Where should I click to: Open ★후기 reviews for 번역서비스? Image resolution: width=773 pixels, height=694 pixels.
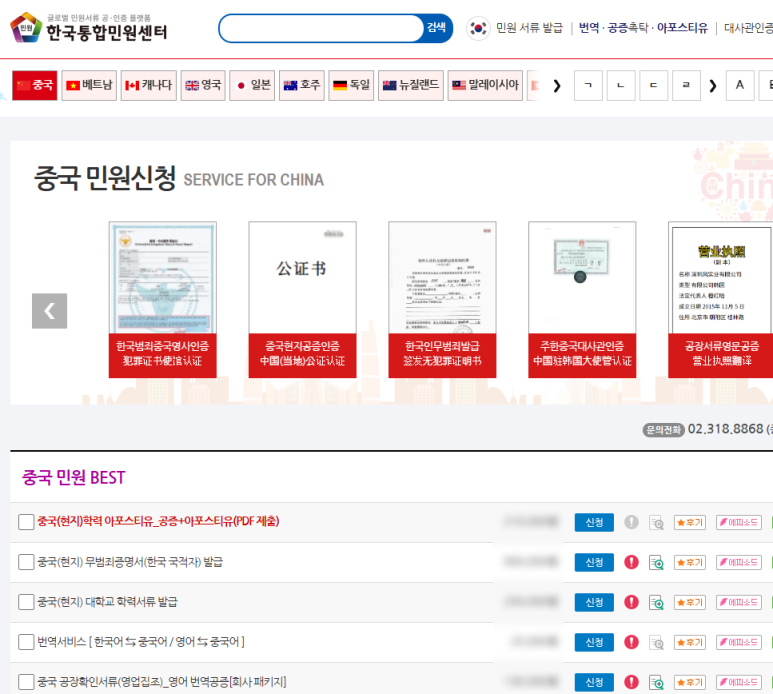click(690, 642)
